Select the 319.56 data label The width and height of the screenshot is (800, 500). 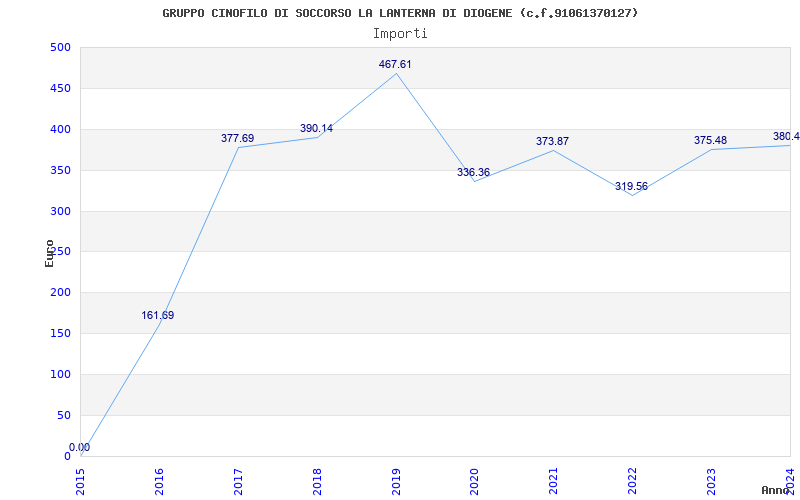point(631,186)
